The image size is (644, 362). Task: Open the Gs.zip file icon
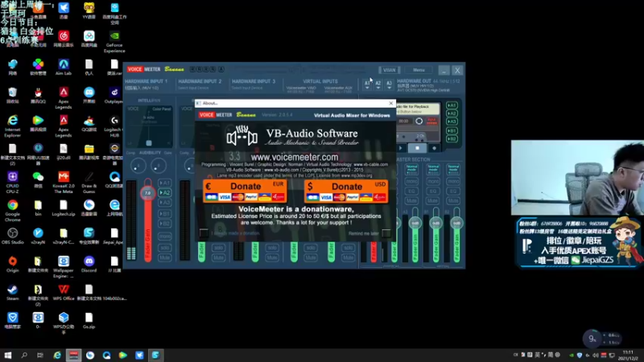[89, 320]
